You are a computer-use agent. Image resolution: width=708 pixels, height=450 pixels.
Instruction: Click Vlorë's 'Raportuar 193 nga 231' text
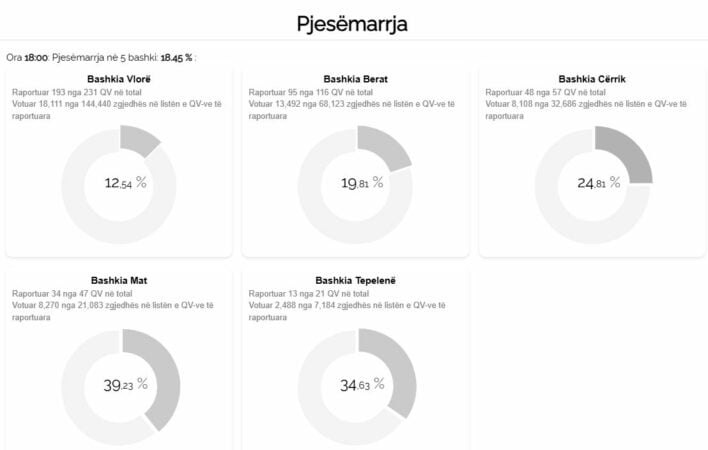pyautogui.click(x=70, y=91)
